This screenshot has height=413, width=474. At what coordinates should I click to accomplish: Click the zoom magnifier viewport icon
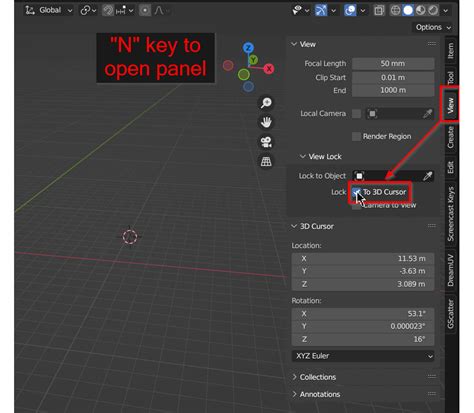266,103
